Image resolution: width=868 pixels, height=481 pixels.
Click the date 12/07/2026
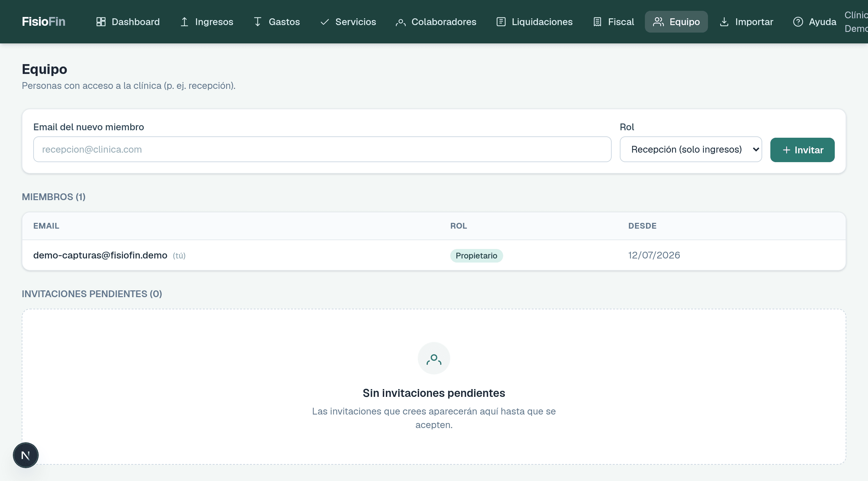pyautogui.click(x=654, y=255)
